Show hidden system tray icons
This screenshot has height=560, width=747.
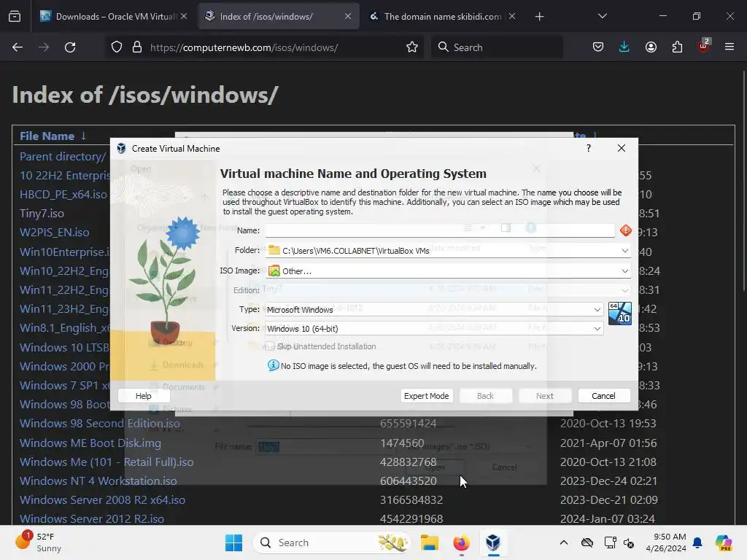(564, 542)
